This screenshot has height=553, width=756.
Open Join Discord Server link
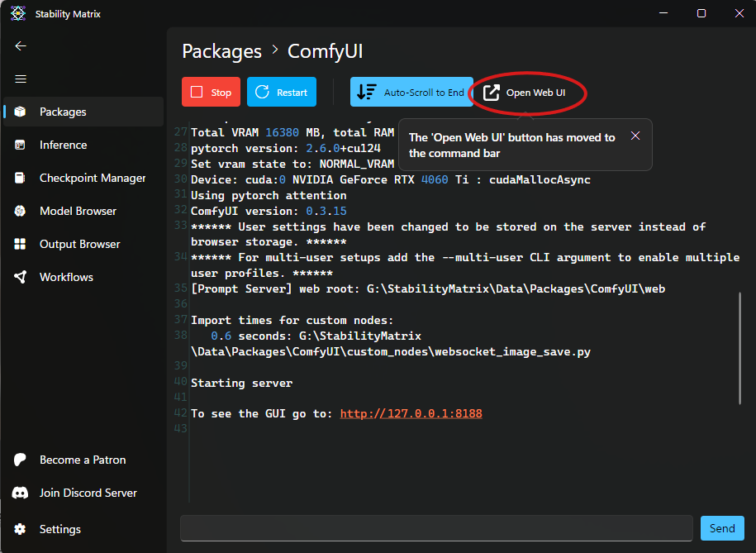[x=83, y=493]
